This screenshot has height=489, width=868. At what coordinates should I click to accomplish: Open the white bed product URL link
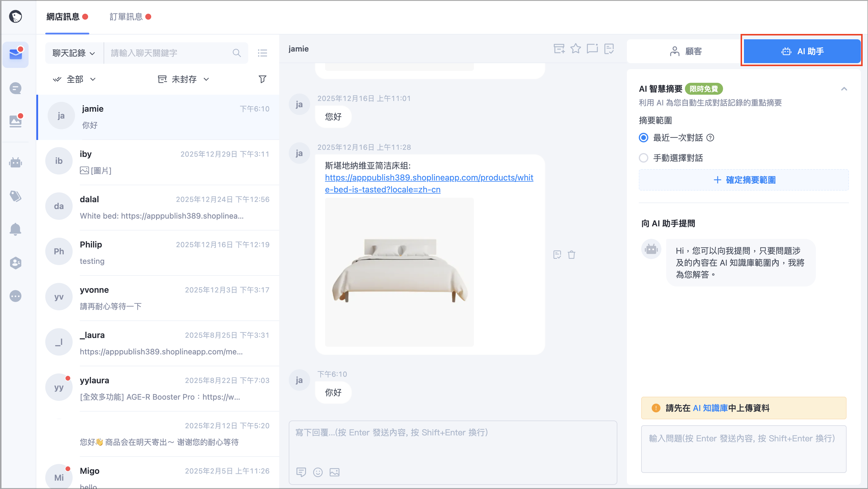tap(429, 183)
